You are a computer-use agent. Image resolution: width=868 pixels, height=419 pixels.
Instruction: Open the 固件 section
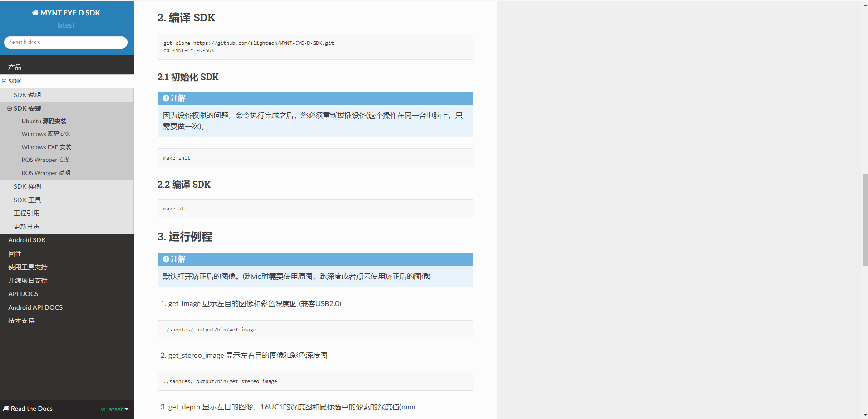15,253
